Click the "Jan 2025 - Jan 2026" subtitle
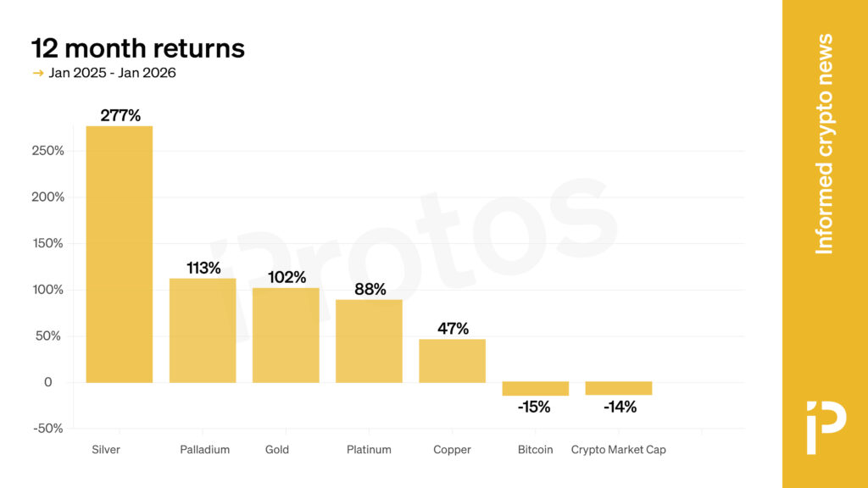The image size is (868, 488). pos(112,73)
